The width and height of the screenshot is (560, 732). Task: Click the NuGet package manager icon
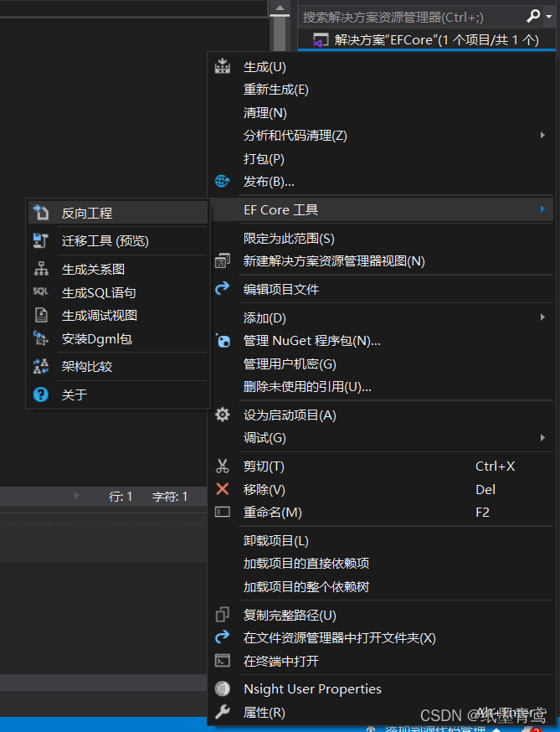(x=223, y=341)
